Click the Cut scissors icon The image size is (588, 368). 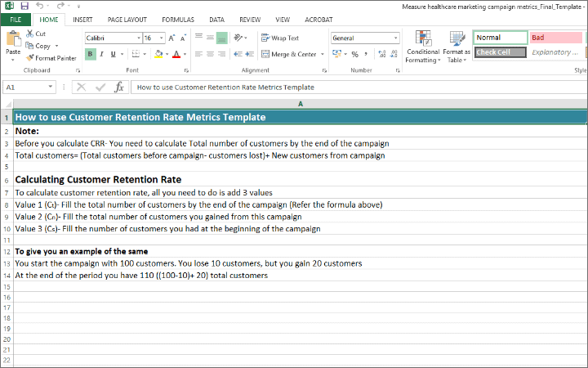coord(30,34)
